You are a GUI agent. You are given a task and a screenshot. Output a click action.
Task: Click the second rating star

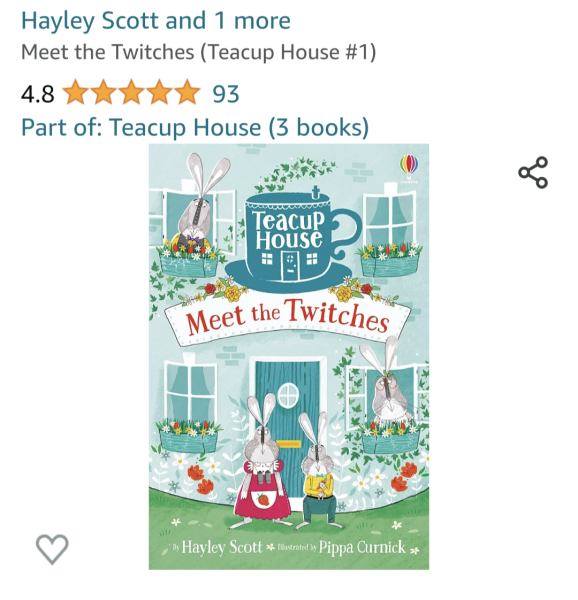(104, 92)
